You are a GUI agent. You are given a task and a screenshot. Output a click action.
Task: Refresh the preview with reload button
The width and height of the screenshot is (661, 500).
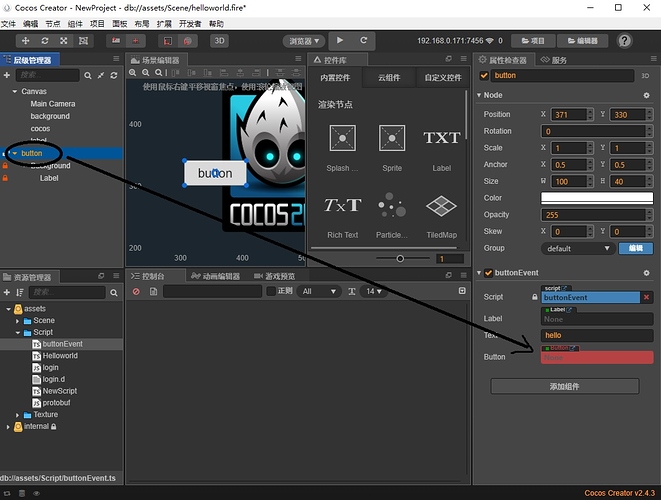click(363, 40)
